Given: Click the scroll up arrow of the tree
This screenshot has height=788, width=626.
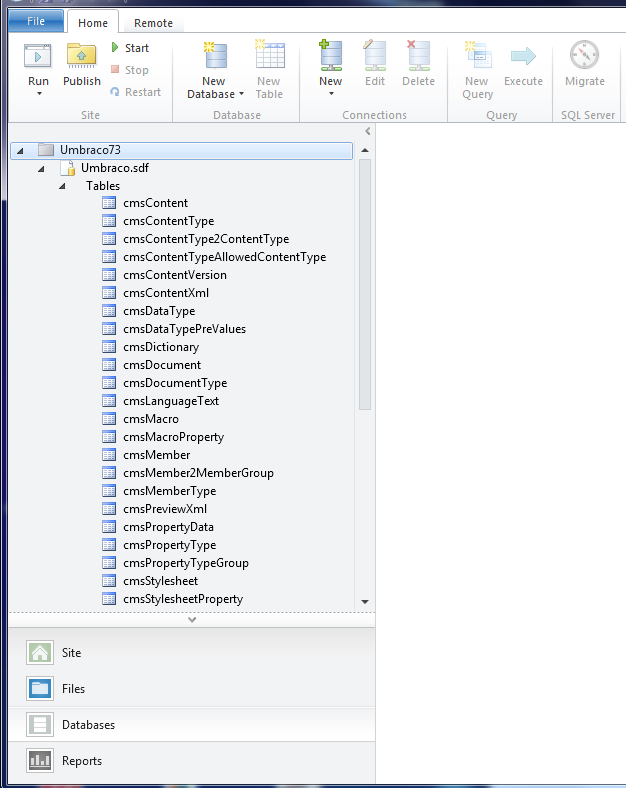Looking at the screenshot, I should (x=365, y=150).
